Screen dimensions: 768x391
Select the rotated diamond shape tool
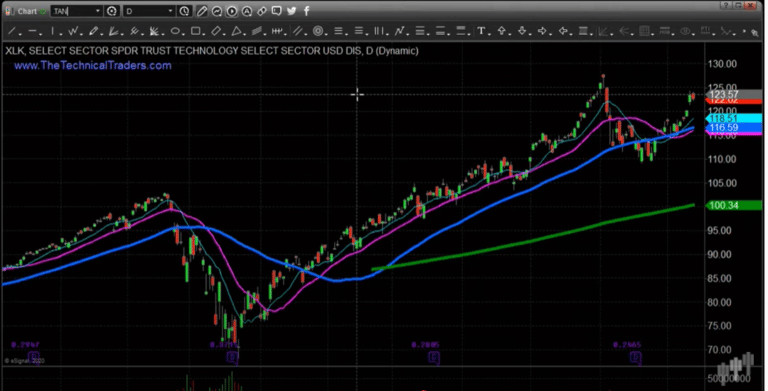(x=216, y=31)
